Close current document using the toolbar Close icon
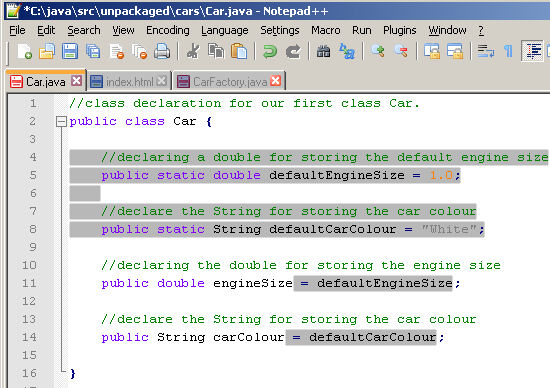Screen dimensions: 550x388 click(116, 52)
